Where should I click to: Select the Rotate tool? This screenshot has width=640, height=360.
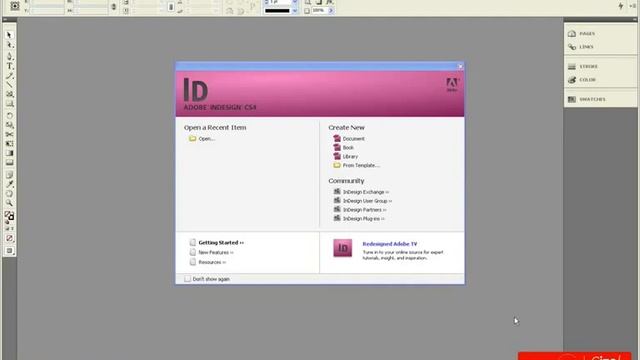[9, 116]
